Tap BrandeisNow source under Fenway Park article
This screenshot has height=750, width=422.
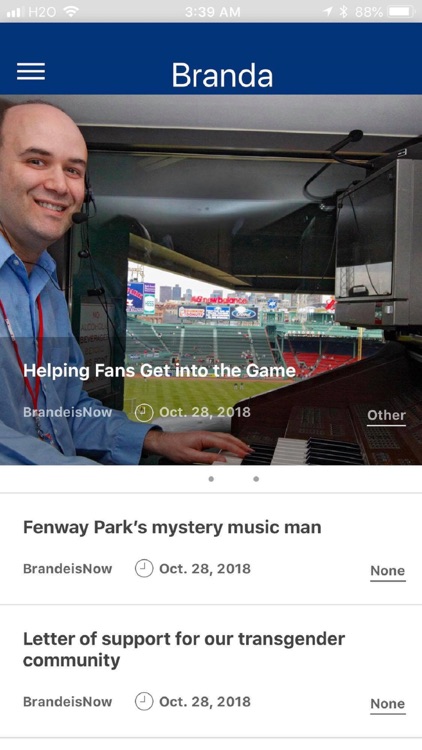(x=67, y=569)
